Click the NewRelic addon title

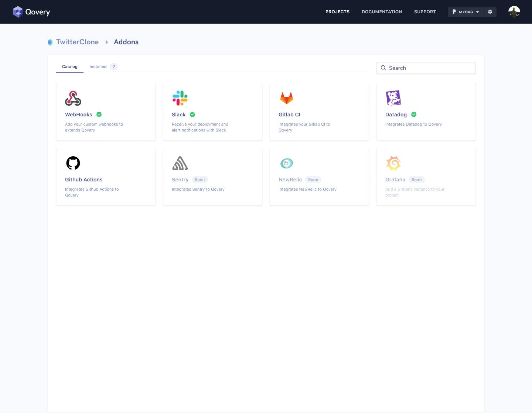(x=290, y=180)
